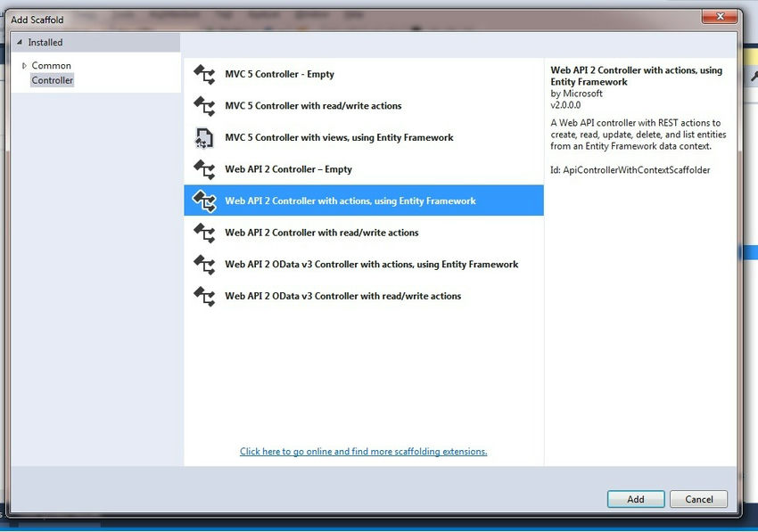
Task: Click the icon beside MVC 5 Controller with read/write actions
Action: coord(204,106)
